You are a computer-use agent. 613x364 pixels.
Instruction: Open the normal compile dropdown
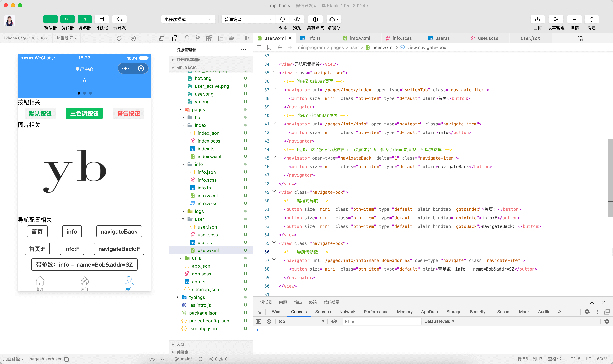point(248,19)
